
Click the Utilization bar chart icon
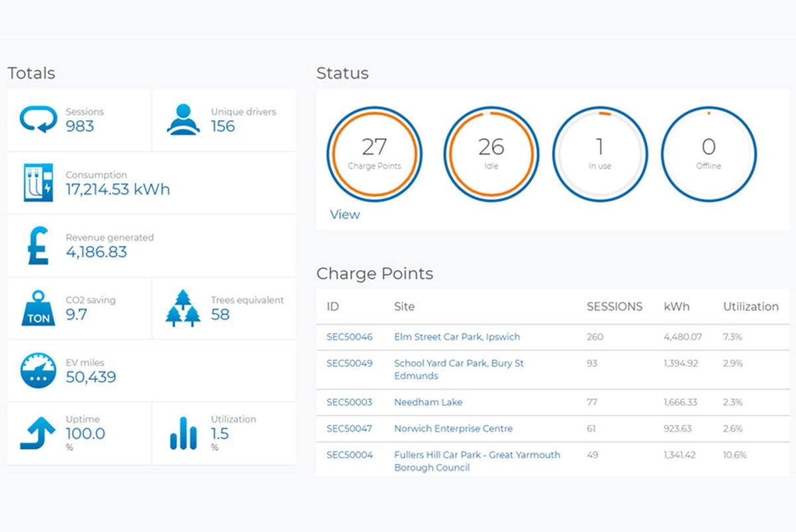pyautogui.click(x=184, y=433)
